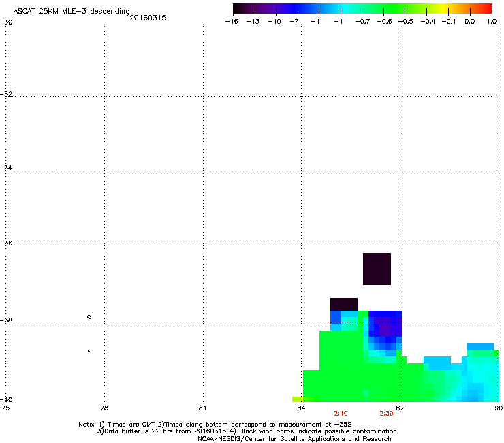Image resolution: width=504 pixels, height=443 pixels.
Task: Click the color bar label -1
Action: [338, 22]
